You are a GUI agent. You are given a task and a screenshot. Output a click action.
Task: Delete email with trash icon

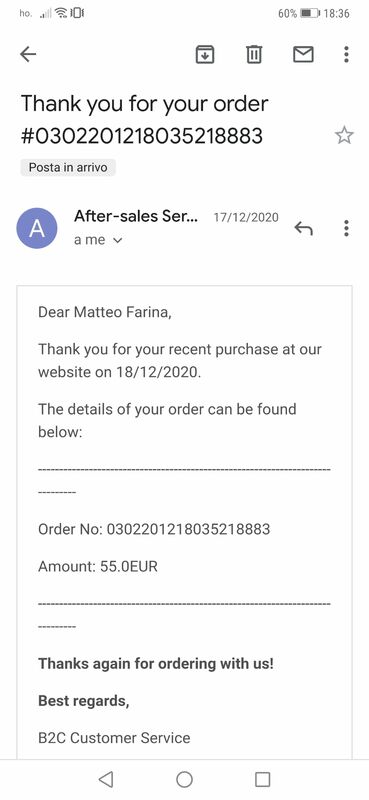coord(254,54)
